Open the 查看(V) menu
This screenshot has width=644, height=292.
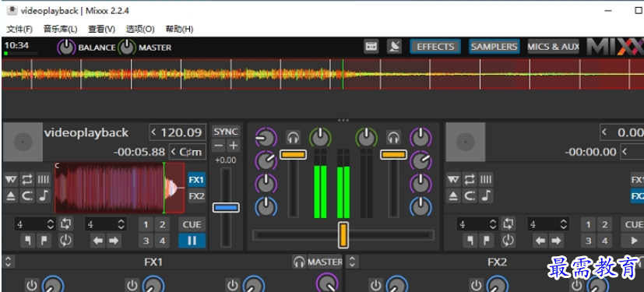pos(101,29)
